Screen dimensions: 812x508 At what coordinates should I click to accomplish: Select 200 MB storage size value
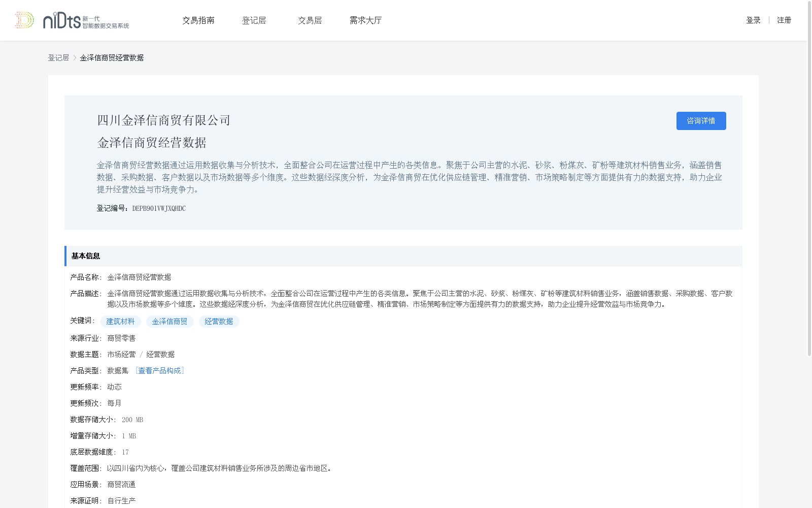pos(132,420)
